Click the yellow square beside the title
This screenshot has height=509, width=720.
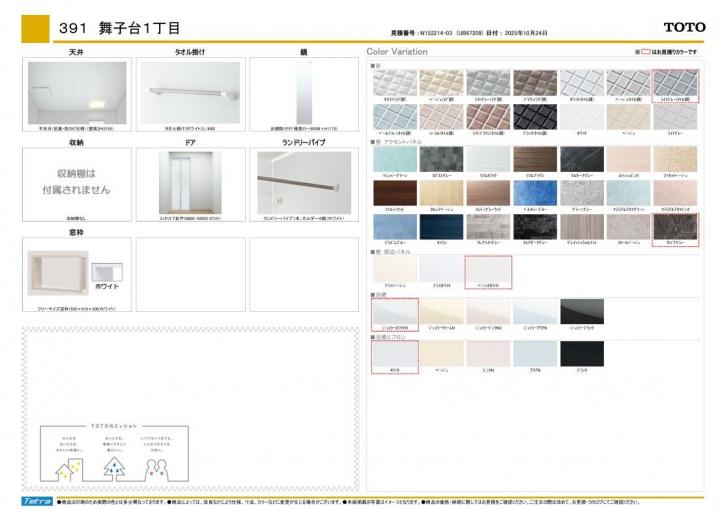pyautogui.click(x=34, y=28)
